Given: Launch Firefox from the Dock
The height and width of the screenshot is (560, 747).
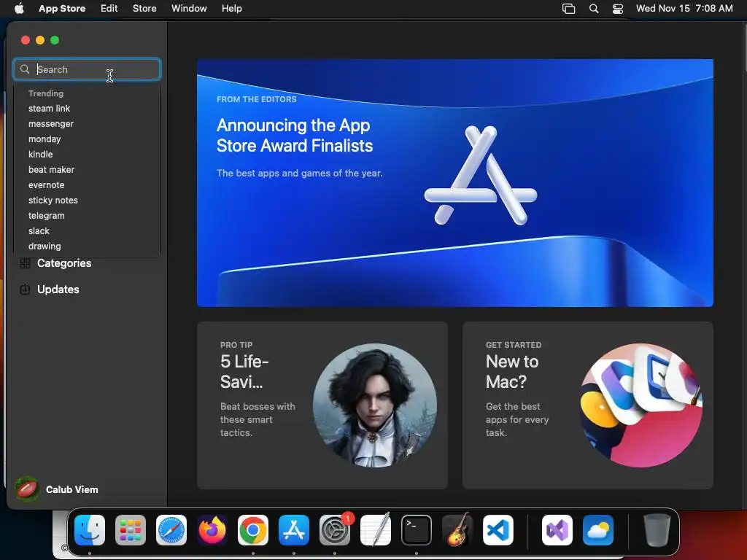Looking at the screenshot, I should tap(212, 530).
